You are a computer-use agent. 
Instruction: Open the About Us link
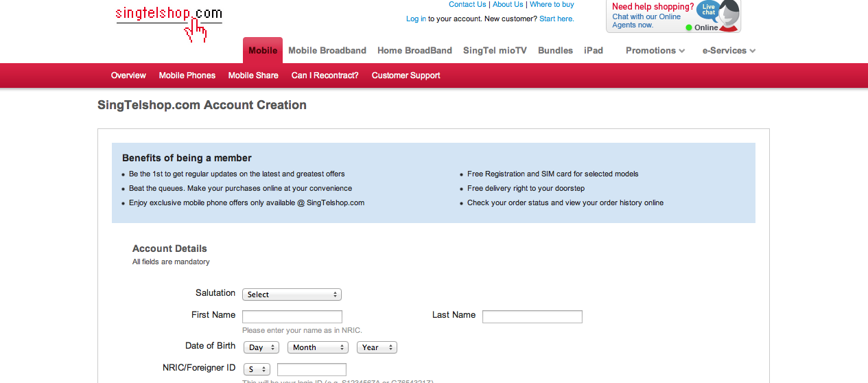tap(508, 4)
